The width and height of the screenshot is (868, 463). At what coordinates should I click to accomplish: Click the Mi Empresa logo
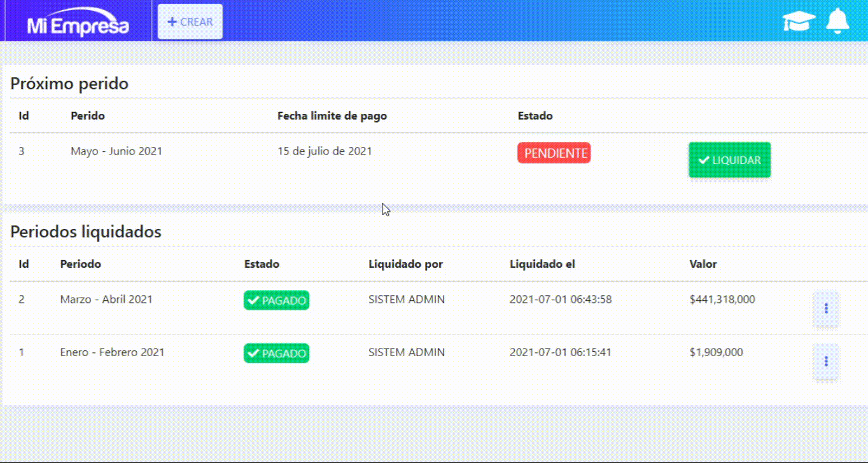click(x=78, y=25)
